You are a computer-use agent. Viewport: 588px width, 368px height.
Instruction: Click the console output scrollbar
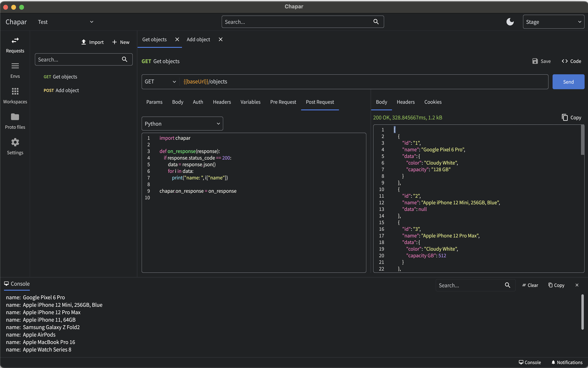pyautogui.click(x=582, y=312)
